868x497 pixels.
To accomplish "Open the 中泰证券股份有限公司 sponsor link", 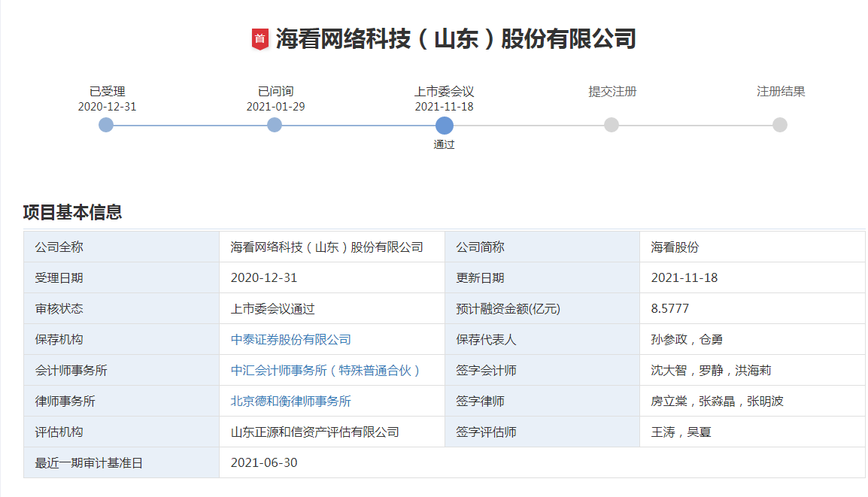I will point(290,340).
